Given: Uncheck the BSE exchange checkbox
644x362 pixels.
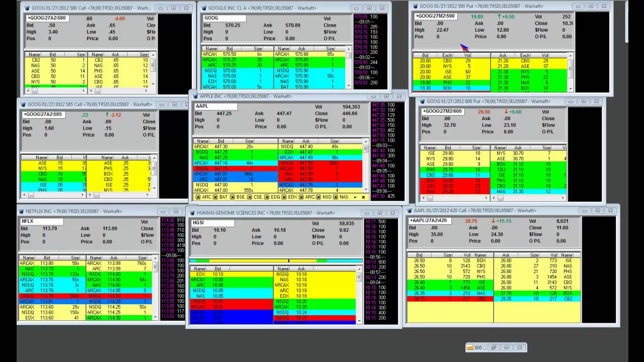Looking at the screenshot, I should (232, 197).
